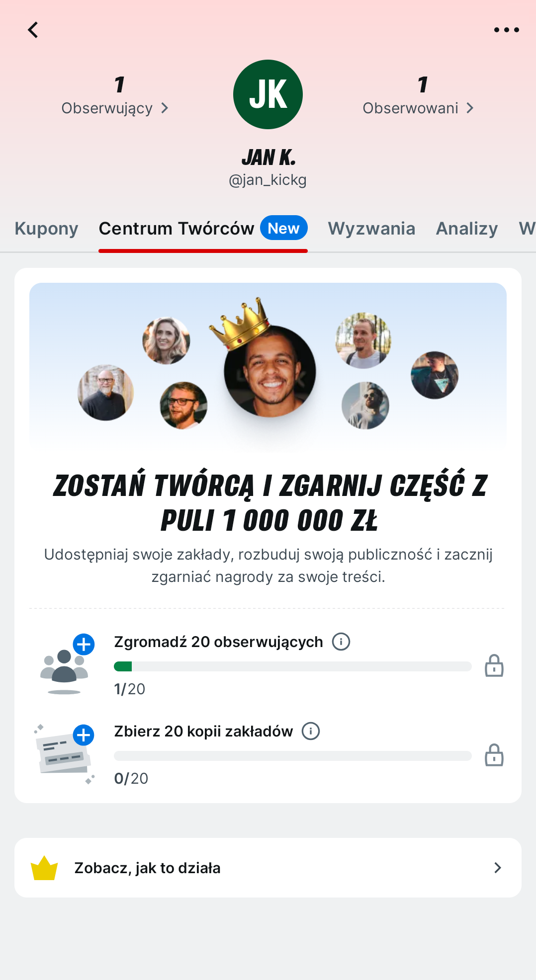Tap the bet slip icon with plus
Image resolution: width=536 pixels, height=980 pixels.
65,754
